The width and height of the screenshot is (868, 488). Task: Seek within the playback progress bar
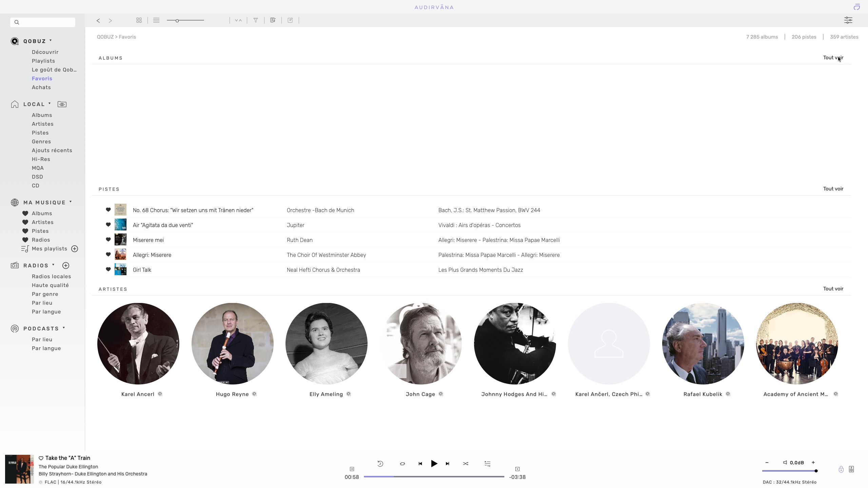[434, 477]
